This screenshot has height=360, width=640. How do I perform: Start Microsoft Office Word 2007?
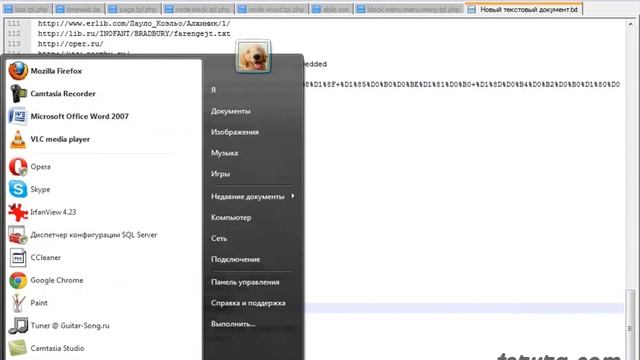pos(79,117)
